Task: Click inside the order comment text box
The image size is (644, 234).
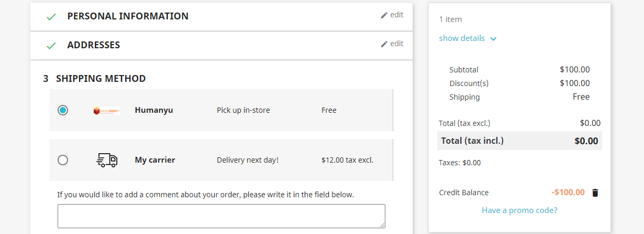Action: click(221, 216)
